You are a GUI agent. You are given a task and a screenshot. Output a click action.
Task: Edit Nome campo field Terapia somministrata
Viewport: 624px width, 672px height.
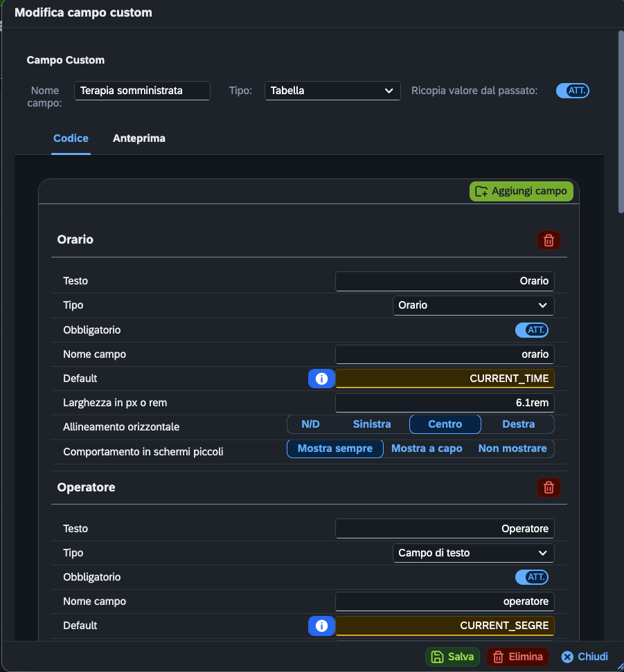coord(142,91)
